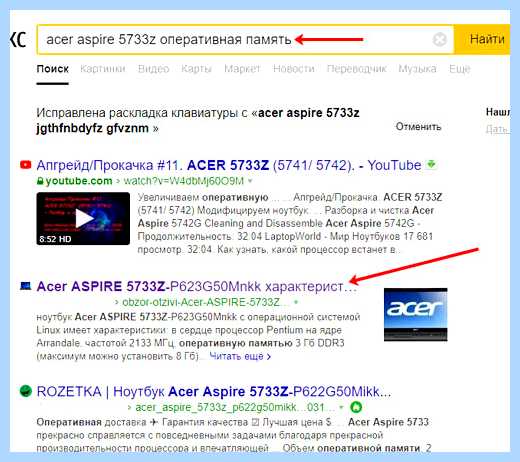Screen dimensions: 520x462
Task: Play the 8:52 HD video thumbnail
Action: 83,219
